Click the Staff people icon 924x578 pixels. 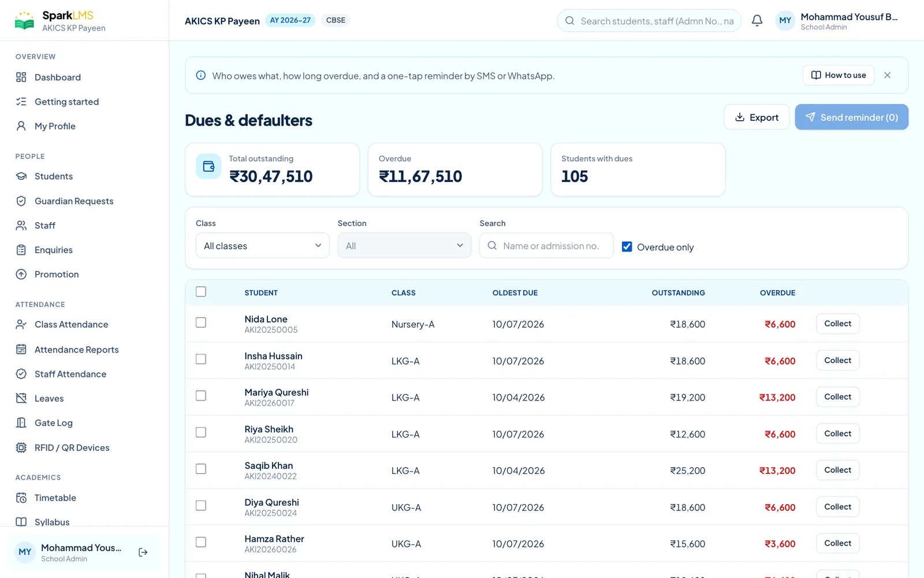[x=21, y=225]
